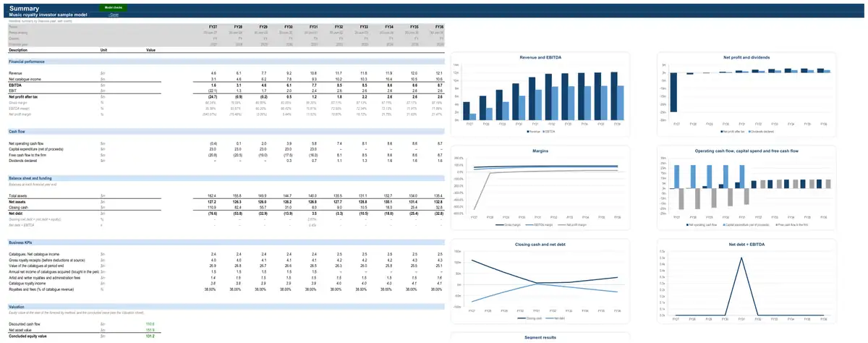868x343 pixels.
Task: Click the Unit column heading
Action: click(103, 50)
